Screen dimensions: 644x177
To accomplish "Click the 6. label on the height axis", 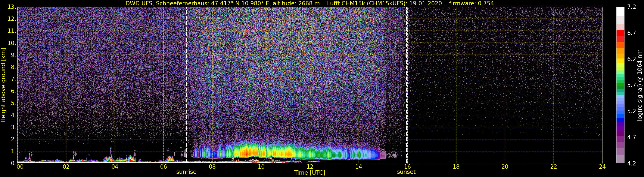I will [13, 91].
